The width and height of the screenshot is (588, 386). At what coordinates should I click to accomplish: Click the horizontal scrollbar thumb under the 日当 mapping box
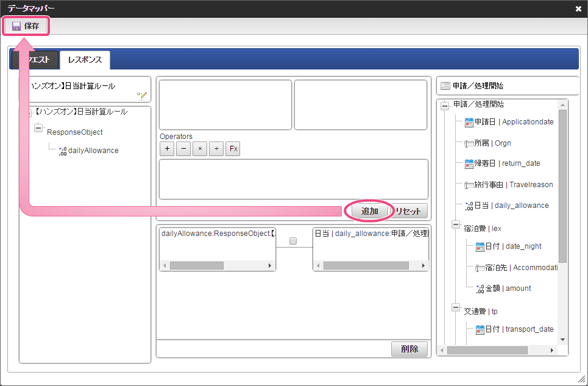pyautogui.click(x=366, y=266)
